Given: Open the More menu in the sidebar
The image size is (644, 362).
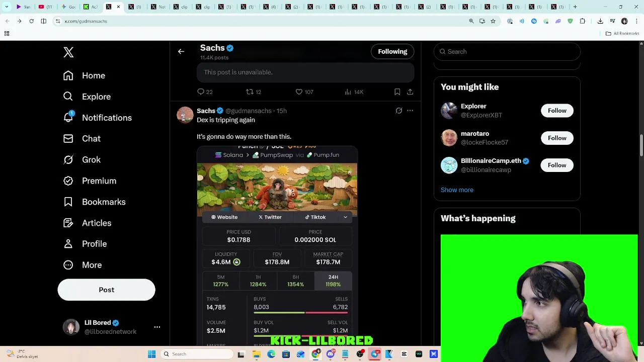Looking at the screenshot, I should tap(83, 265).
